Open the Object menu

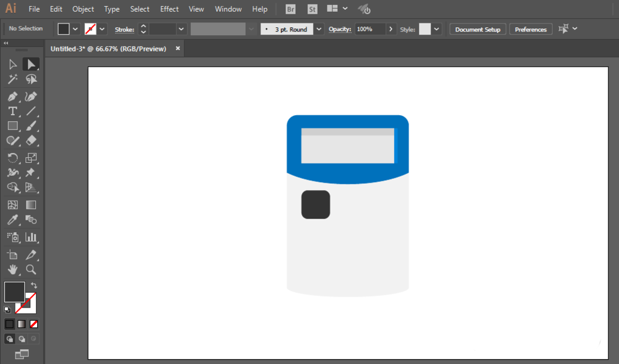click(x=83, y=9)
